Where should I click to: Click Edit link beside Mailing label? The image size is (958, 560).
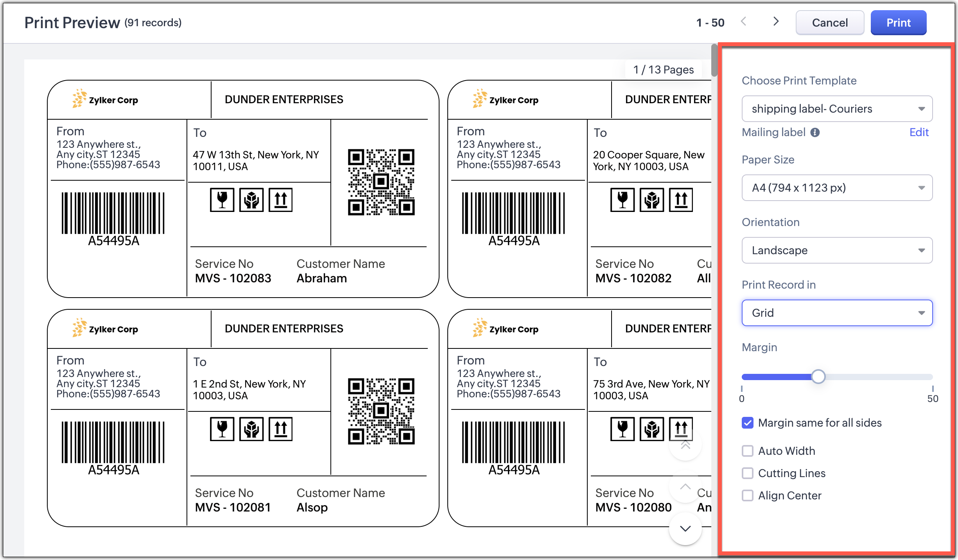(x=919, y=132)
